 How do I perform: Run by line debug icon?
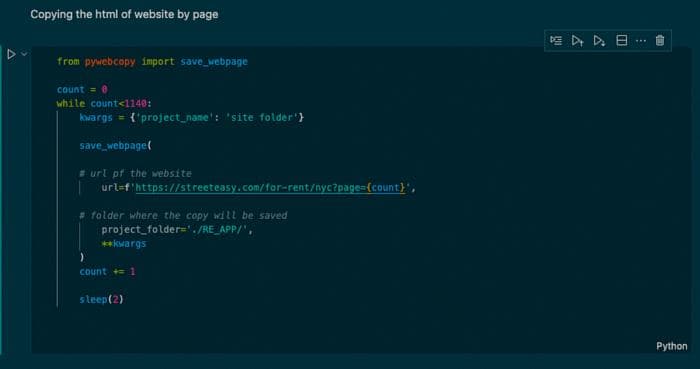point(556,41)
